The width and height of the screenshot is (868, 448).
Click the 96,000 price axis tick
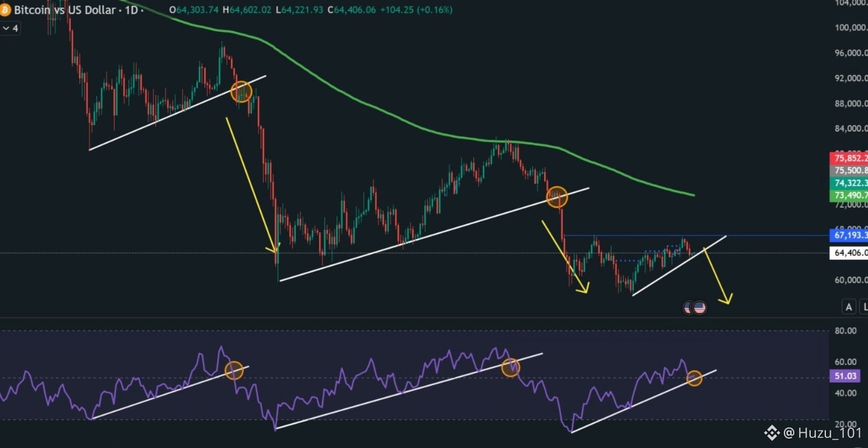852,53
